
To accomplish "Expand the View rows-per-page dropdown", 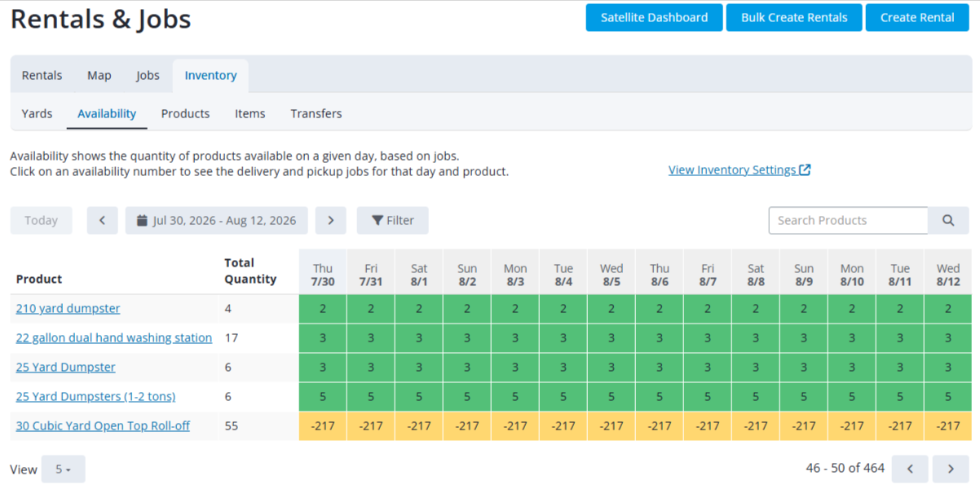I will pos(63,469).
